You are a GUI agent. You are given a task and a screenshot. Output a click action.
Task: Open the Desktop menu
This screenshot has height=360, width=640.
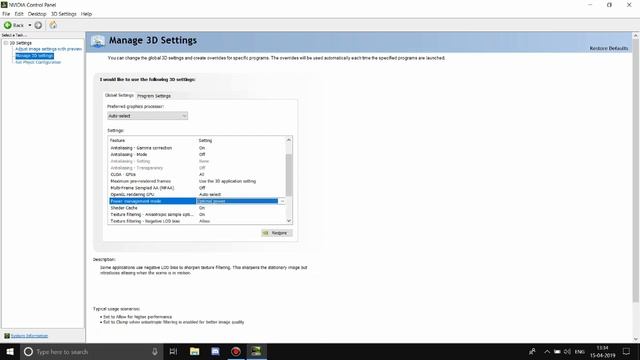(37, 14)
